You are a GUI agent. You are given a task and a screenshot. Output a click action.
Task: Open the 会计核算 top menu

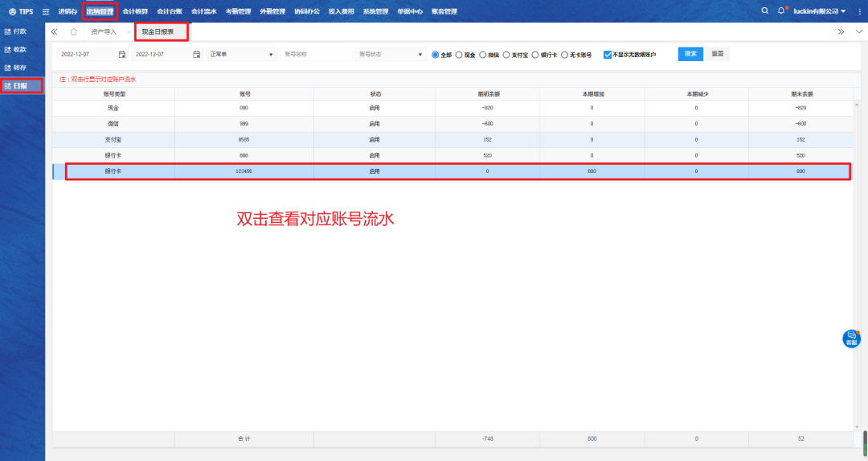tap(135, 11)
